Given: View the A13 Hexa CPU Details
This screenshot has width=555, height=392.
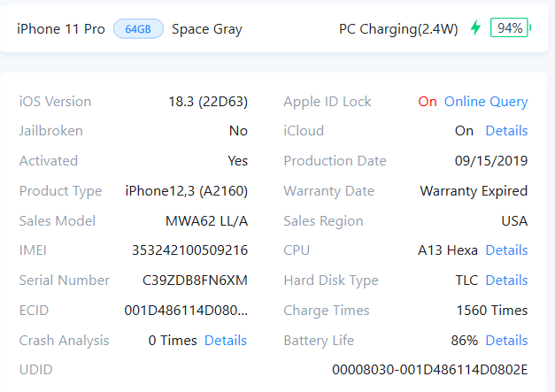Looking at the screenshot, I should pyautogui.click(x=506, y=250).
